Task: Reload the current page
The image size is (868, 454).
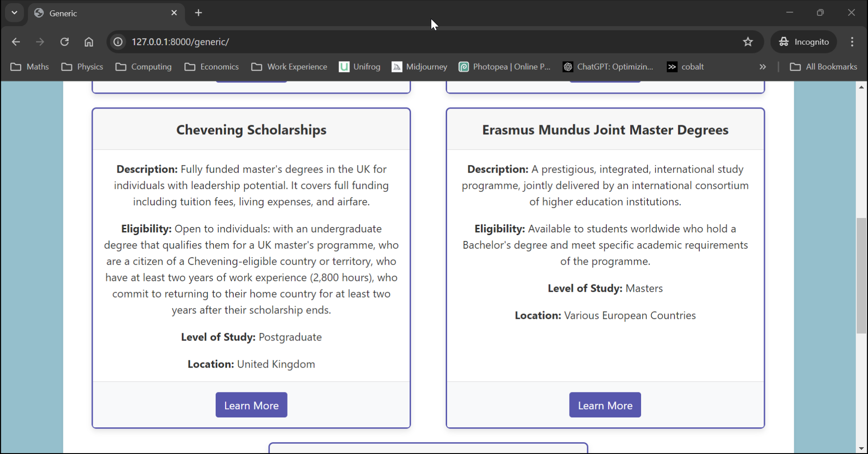Action: coord(65,42)
